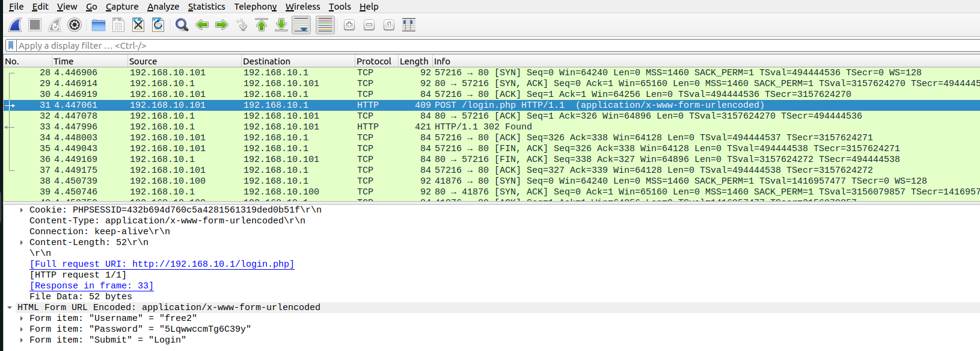
Task: Open a capture file with the folder icon
Action: tap(99, 25)
